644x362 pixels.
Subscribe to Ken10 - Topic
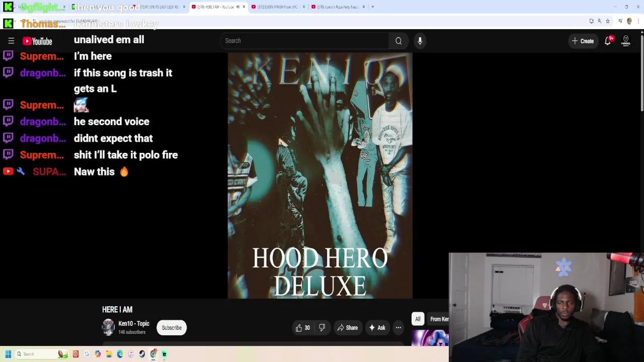click(172, 328)
